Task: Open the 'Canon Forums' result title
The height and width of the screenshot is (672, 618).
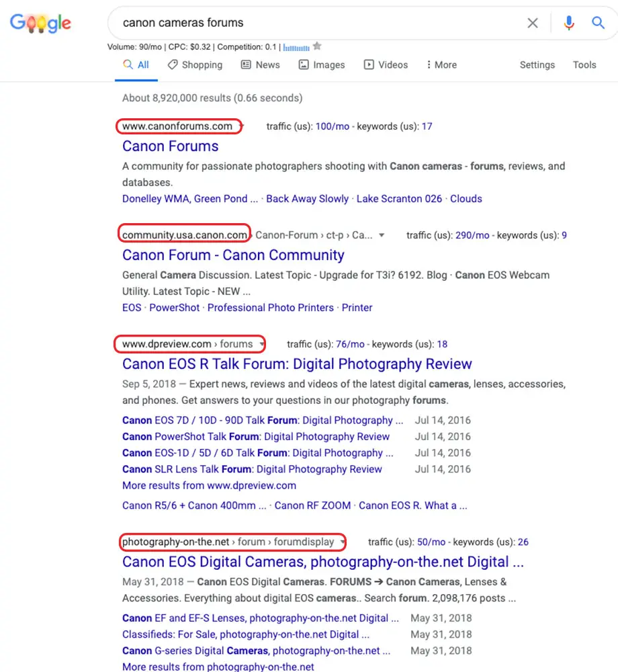Action: coord(171,146)
